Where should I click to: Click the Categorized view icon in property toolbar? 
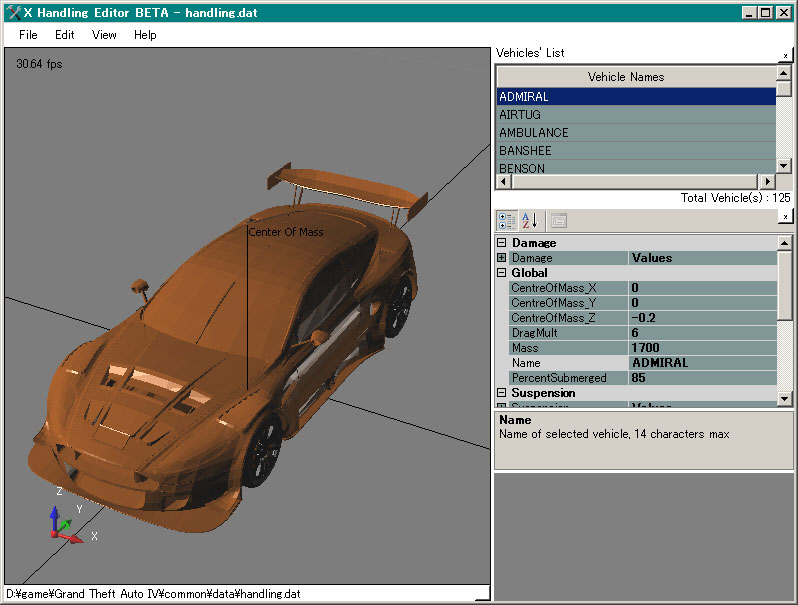[x=507, y=221]
